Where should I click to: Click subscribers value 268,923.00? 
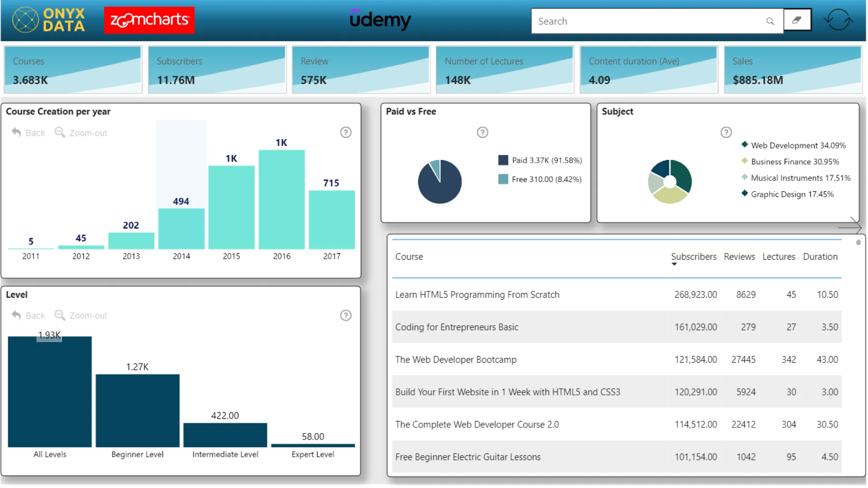click(x=695, y=295)
